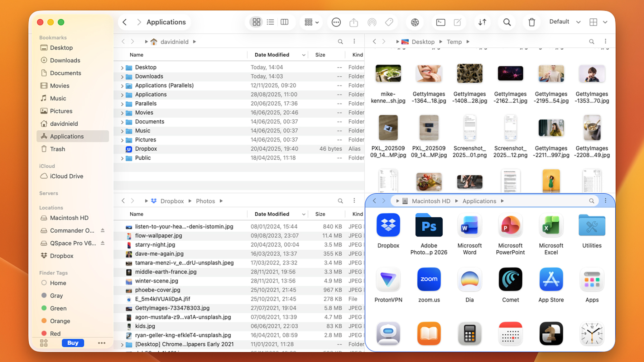Click the sort arrows toolbar icon
The height and width of the screenshot is (362, 644).
(x=482, y=22)
